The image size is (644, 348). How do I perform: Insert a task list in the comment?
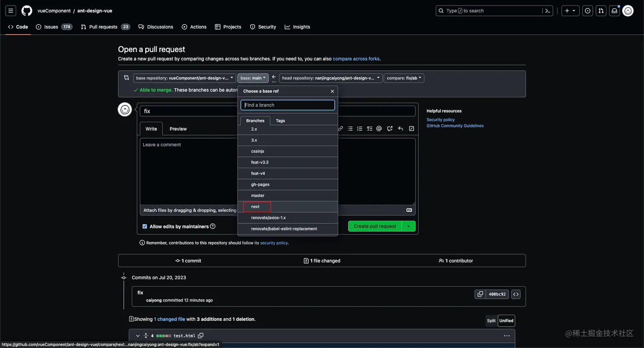click(369, 129)
